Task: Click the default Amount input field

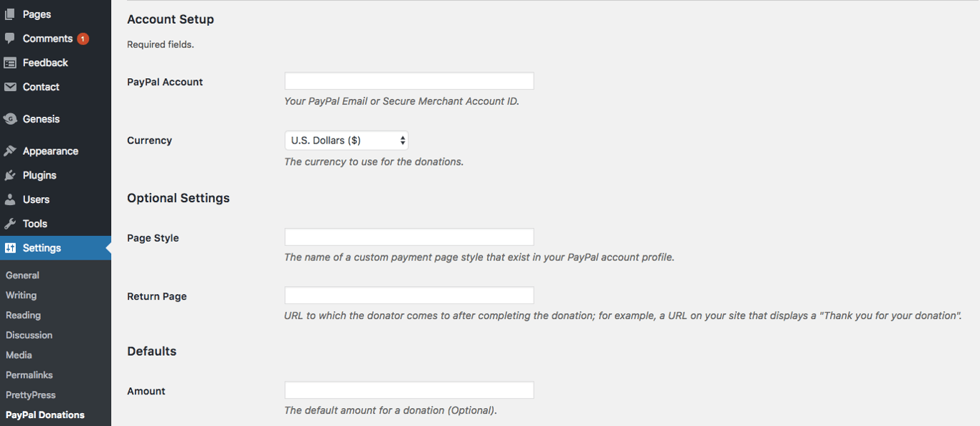Action: click(409, 389)
